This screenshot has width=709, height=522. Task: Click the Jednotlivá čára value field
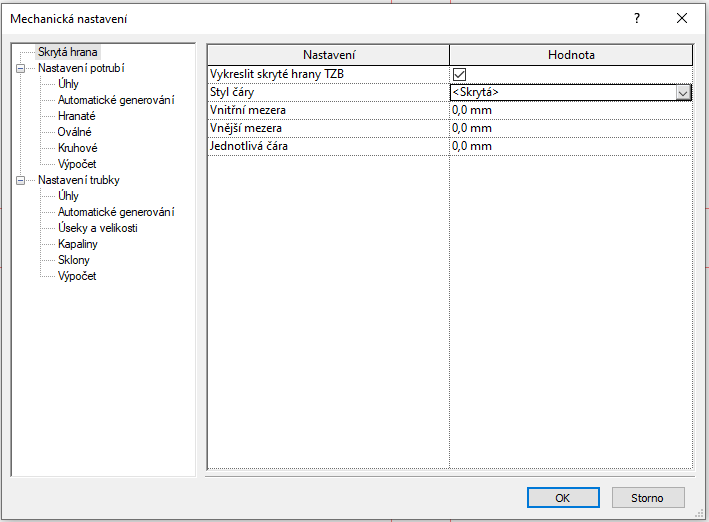point(570,146)
